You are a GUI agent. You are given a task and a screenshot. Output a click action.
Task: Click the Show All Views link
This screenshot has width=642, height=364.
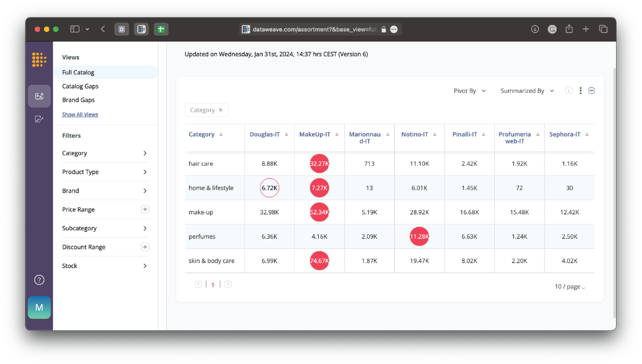(80, 114)
